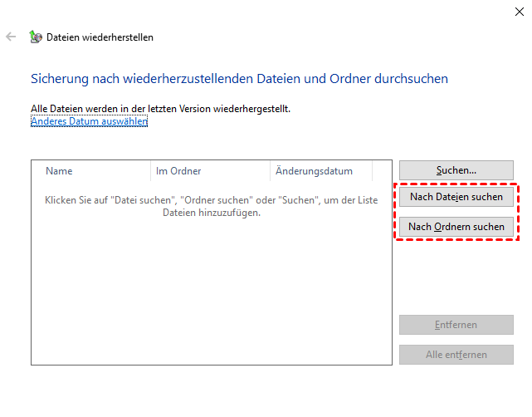Click 'Nach Dateien suchen' button

456,197
